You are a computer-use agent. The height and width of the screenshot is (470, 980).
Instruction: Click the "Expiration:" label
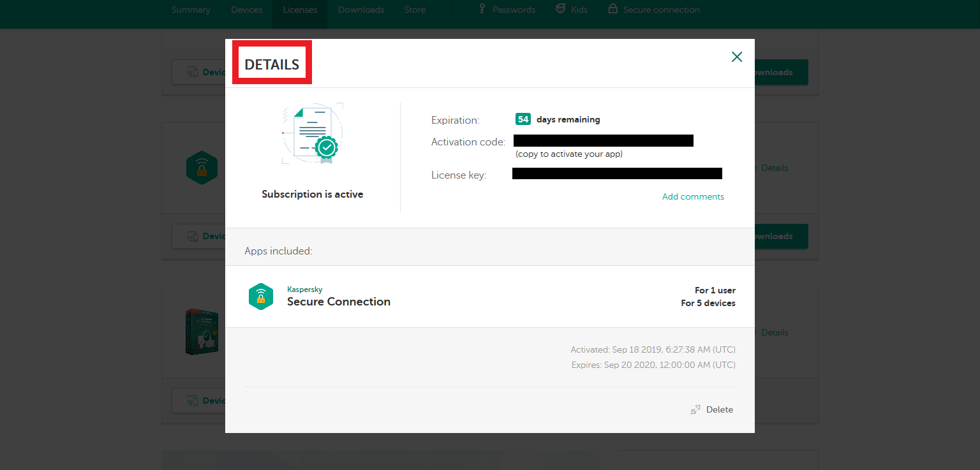455,120
